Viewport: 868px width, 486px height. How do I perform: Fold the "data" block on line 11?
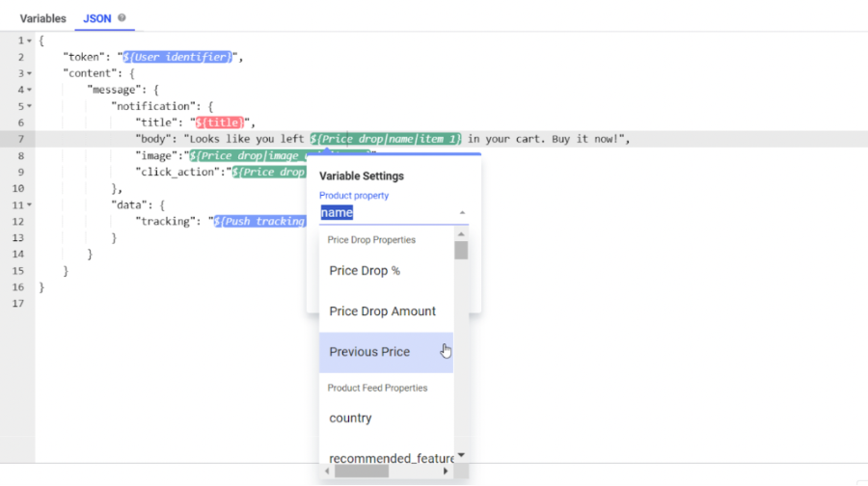[29, 204]
